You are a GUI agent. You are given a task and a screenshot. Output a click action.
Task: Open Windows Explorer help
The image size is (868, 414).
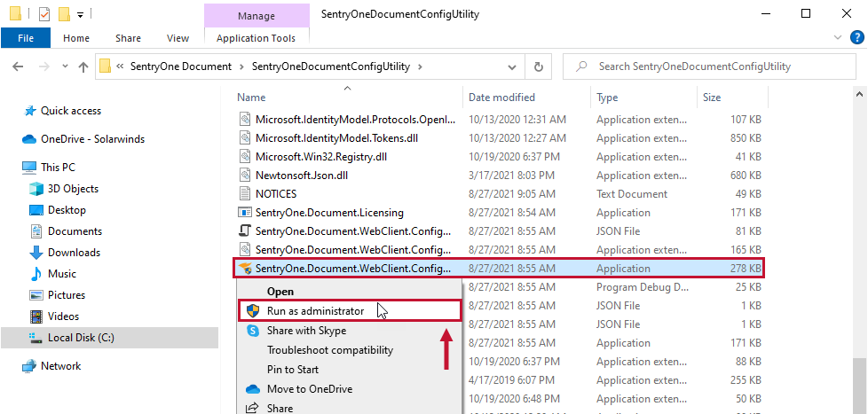856,37
